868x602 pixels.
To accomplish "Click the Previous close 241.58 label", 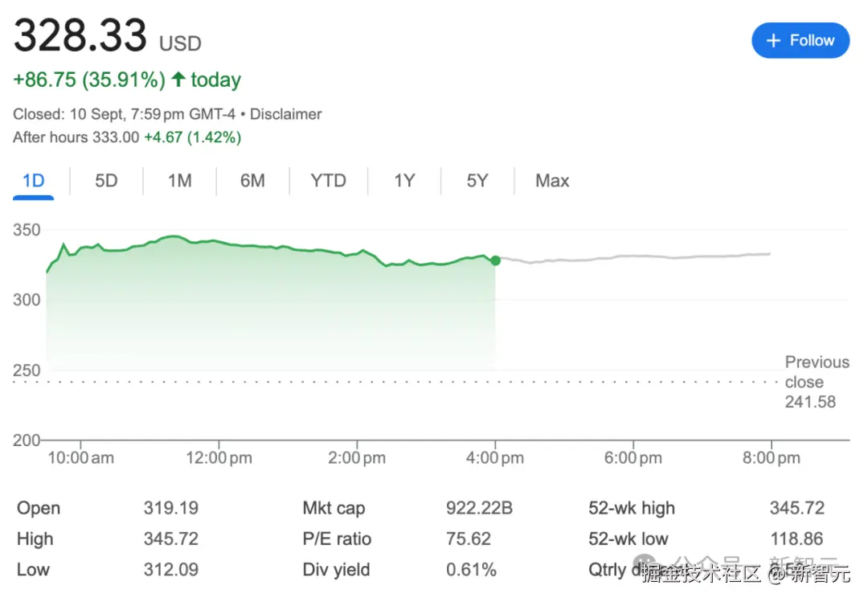I will (x=815, y=382).
